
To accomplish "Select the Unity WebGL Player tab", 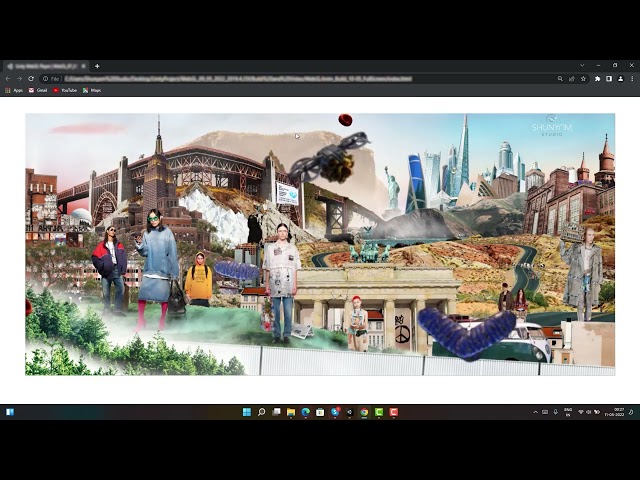I will point(46,66).
